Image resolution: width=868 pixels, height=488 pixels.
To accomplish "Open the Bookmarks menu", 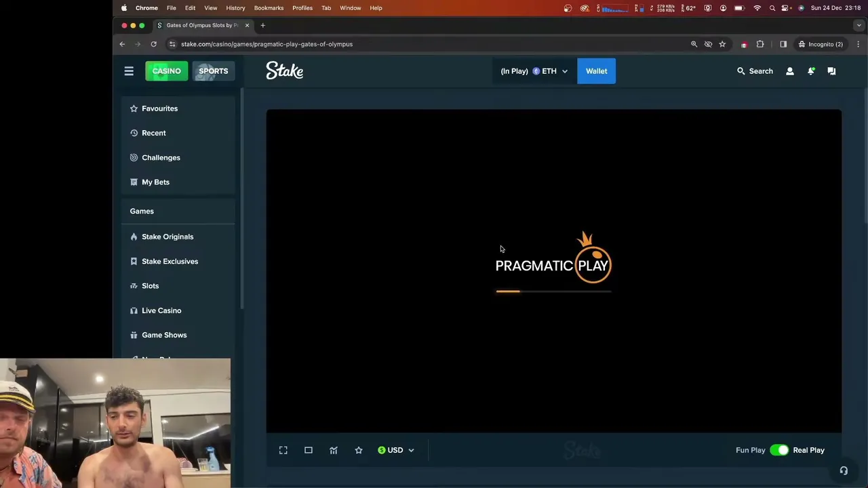I will 269,8.
